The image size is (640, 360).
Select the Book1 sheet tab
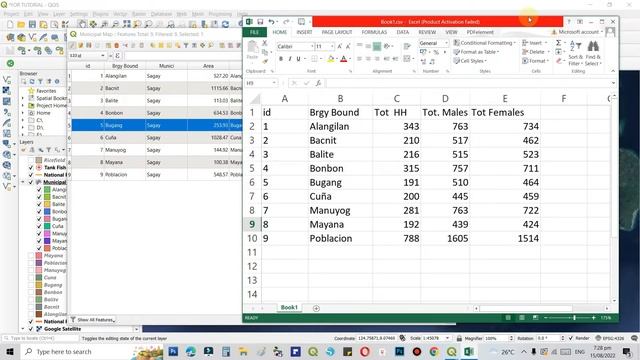tap(289, 307)
